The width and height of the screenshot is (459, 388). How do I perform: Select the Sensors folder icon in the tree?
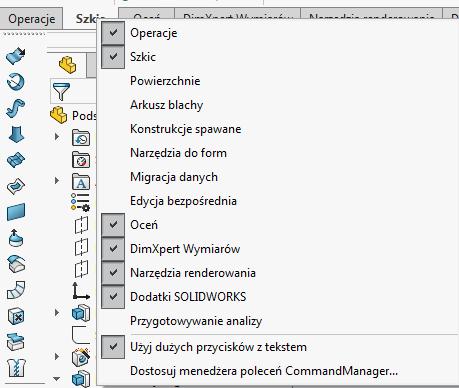coord(81,160)
